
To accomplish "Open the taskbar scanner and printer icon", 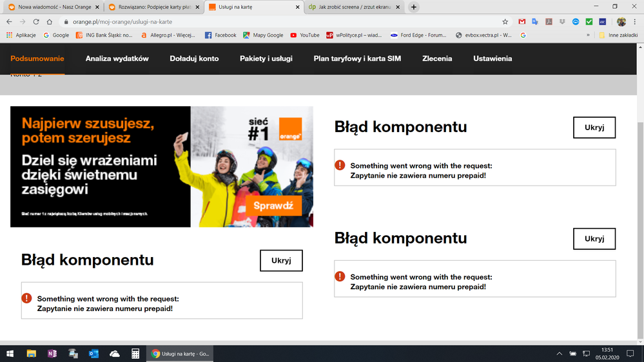I will click(73, 354).
